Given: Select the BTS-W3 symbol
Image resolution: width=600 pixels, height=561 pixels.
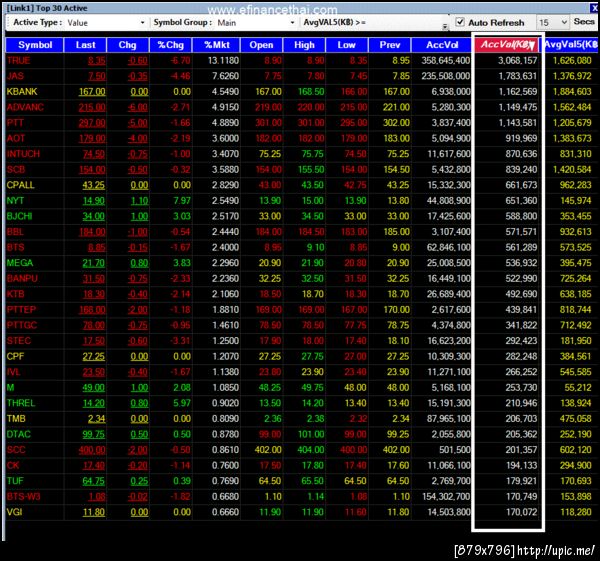Looking at the screenshot, I should point(23,497).
